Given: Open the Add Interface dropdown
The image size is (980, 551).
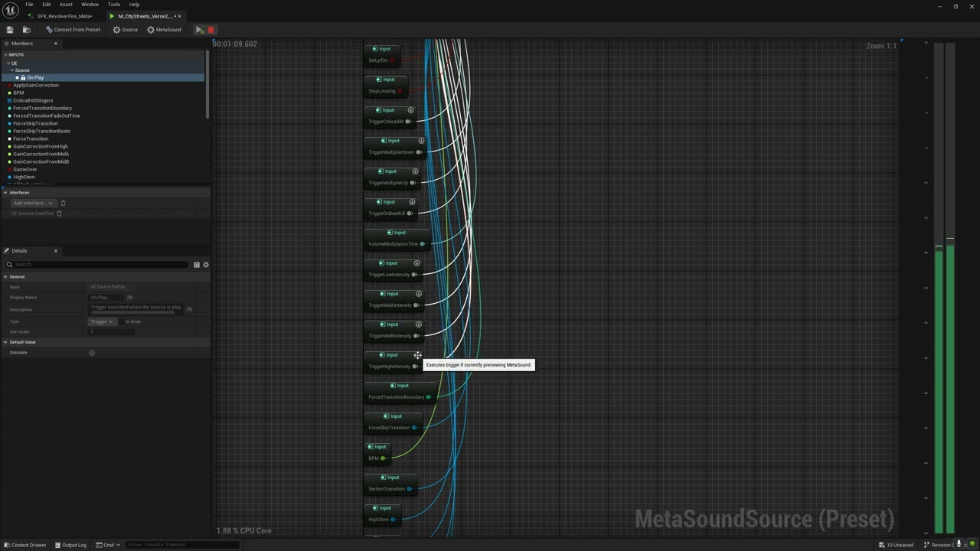Looking at the screenshot, I should [x=32, y=203].
